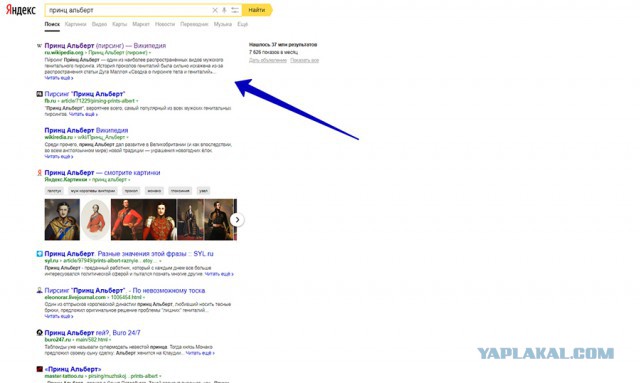Open the eleonorar.livejournal.com result dropdown arrow
The image size is (640, 383).
(x=144, y=298)
